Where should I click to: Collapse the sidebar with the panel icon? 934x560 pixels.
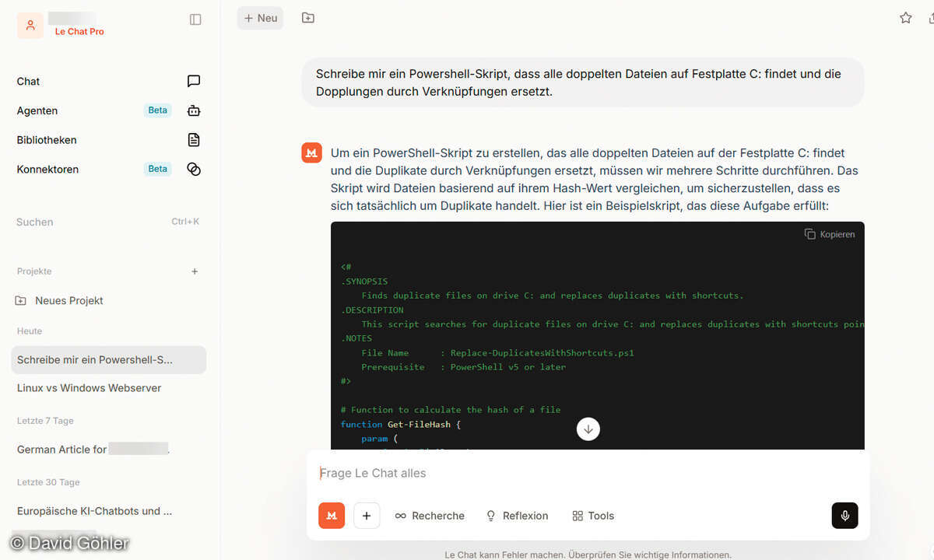point(195,19)
